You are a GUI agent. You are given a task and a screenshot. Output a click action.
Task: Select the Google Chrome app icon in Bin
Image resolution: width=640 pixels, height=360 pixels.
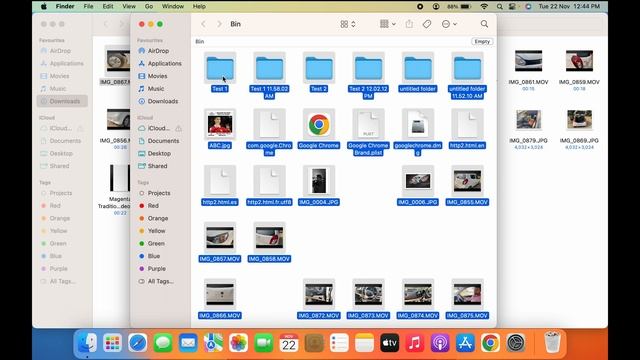click(319, 124)
